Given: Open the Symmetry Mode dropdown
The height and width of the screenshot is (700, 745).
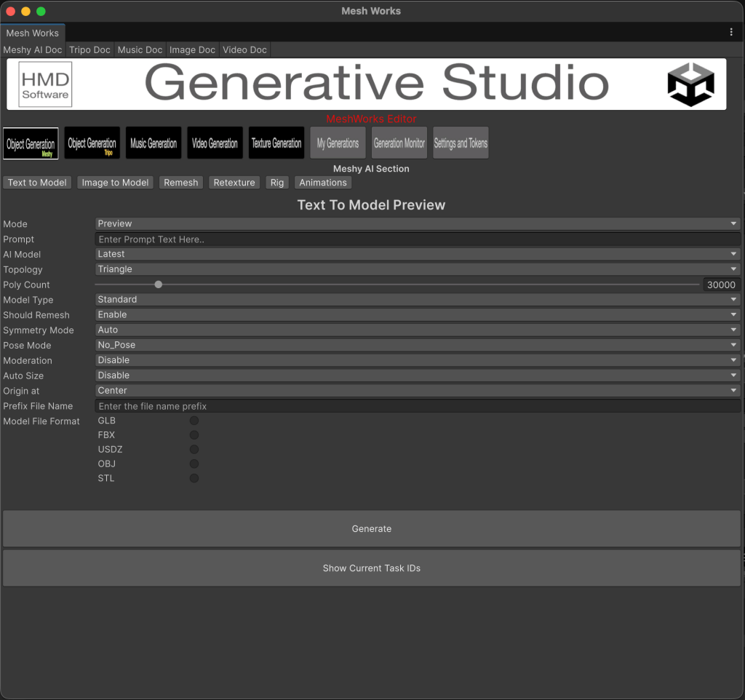Looking at the screenshot, I should coord(418,330).
